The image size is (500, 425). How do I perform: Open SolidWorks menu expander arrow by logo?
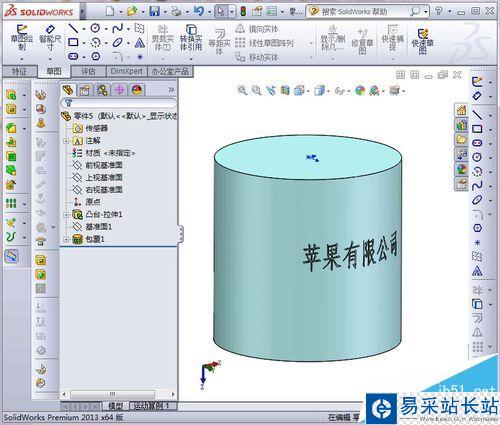[82, 13]
